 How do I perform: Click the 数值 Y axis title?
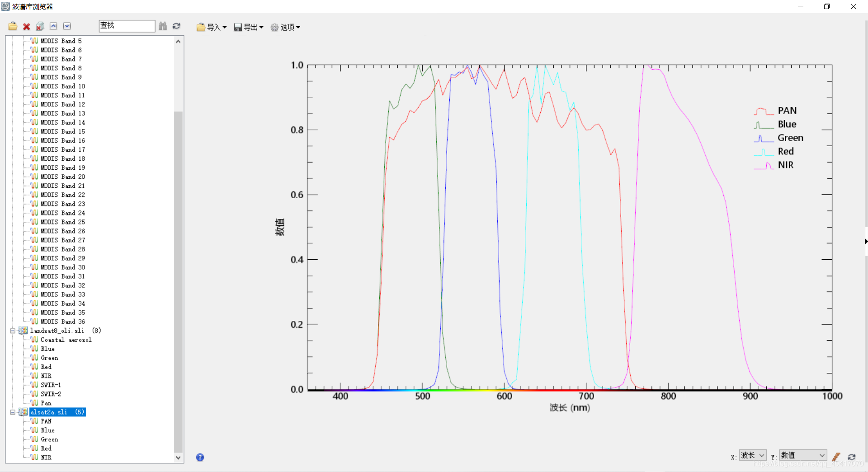pos(280,227)
